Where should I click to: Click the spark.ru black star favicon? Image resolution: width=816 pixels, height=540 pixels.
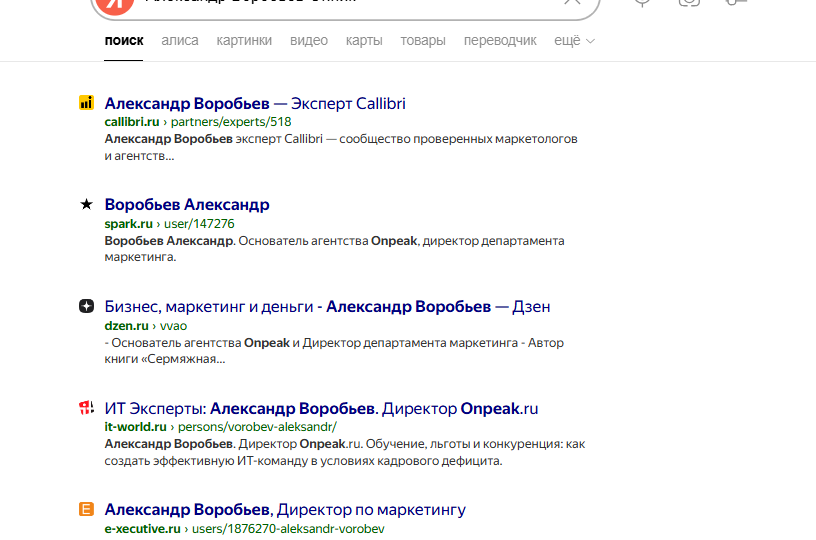[x=86, y=204]
